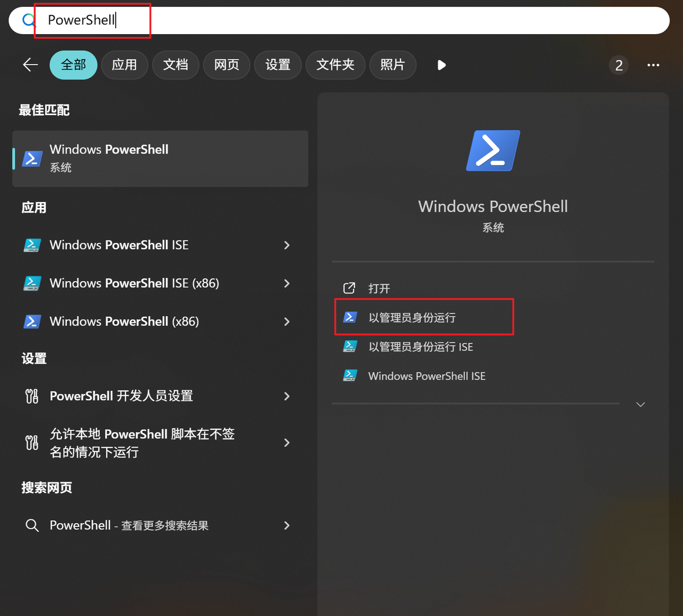Open Windows PowerShell ISE from preview actions
Screen dimensions: 683x616
pos(493,376)
